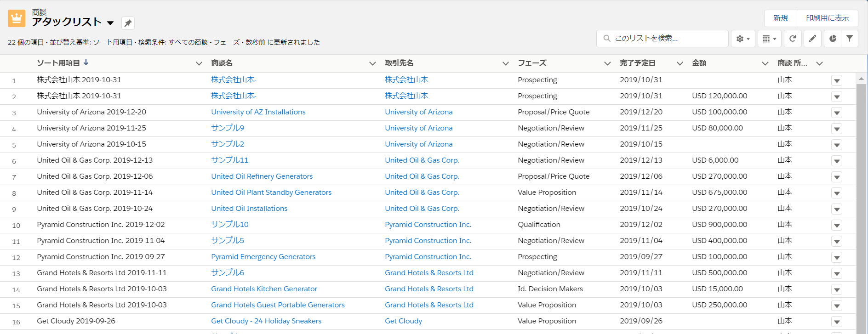
Task: Open 商談 所... column options chevron
Action: 819,63
